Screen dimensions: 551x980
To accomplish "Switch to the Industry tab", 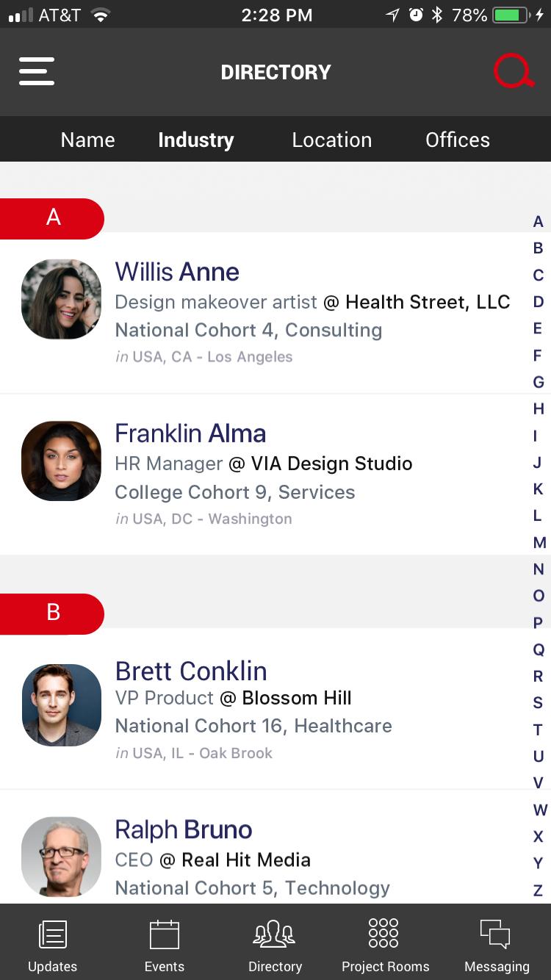I will coord(196,140).
